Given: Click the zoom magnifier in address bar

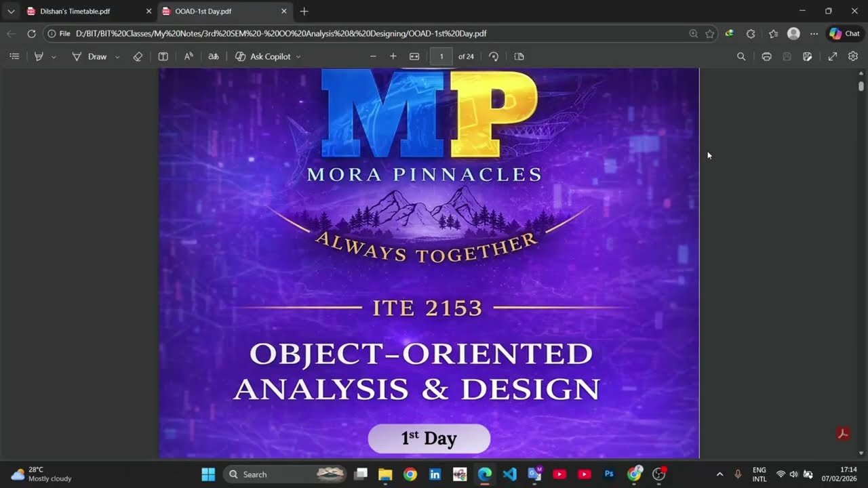Looking at the screenshot, I should (693, 33).
